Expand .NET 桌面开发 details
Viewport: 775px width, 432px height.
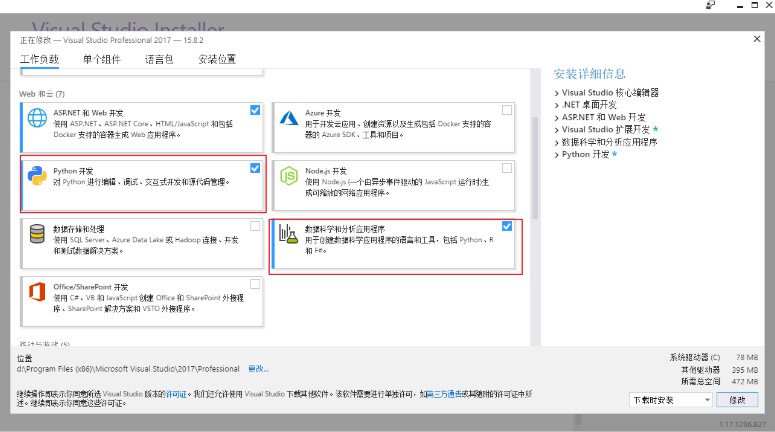[557, 105]
